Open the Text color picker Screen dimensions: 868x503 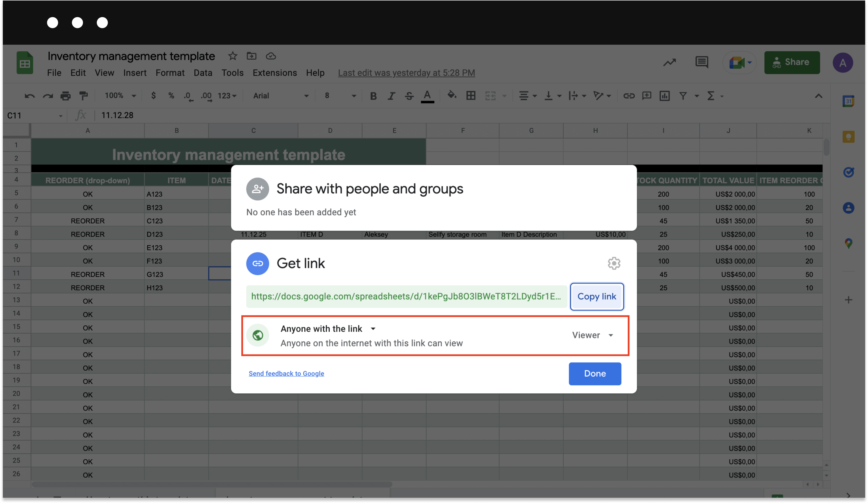click(x=427, y=96)
